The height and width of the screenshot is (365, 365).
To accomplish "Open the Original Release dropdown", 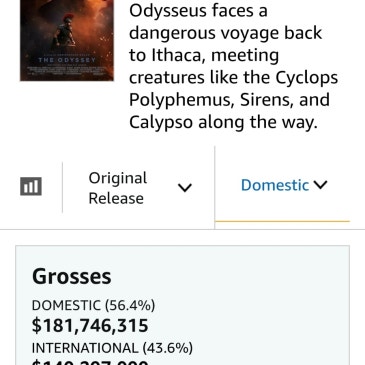I will [x=138, y=188].
